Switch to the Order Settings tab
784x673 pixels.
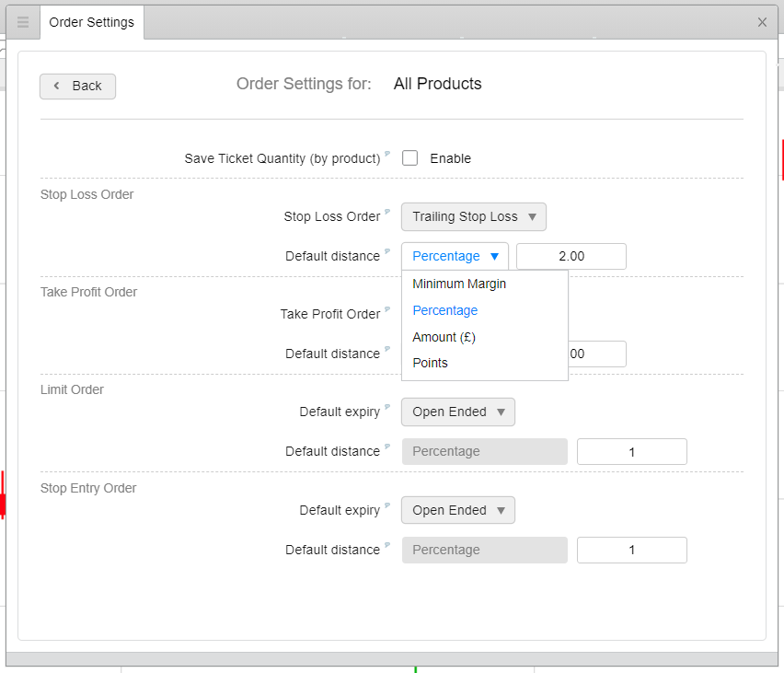point(91,22)
